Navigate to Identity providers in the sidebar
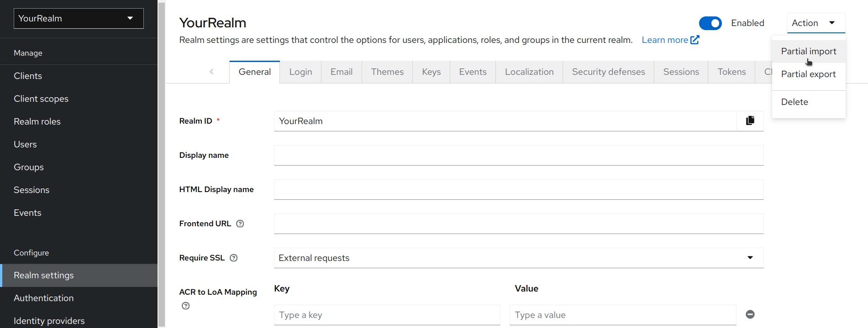Image resolution: width=868 pixels, height=328 pixels. pos(49,321)
